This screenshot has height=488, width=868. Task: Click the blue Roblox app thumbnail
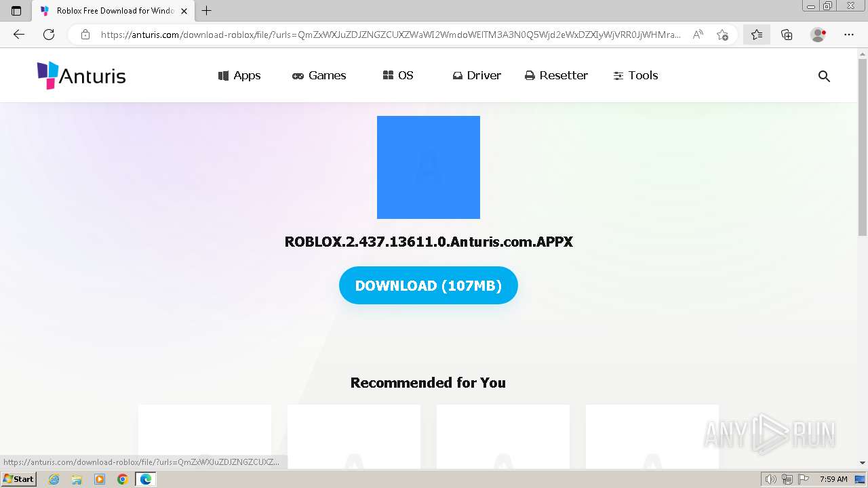[x=429, y=167]
